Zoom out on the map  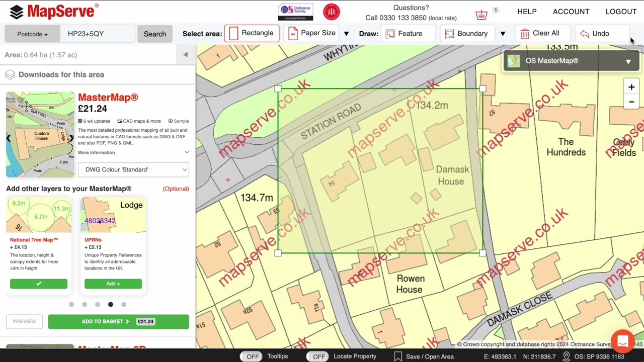coord(631,102)
